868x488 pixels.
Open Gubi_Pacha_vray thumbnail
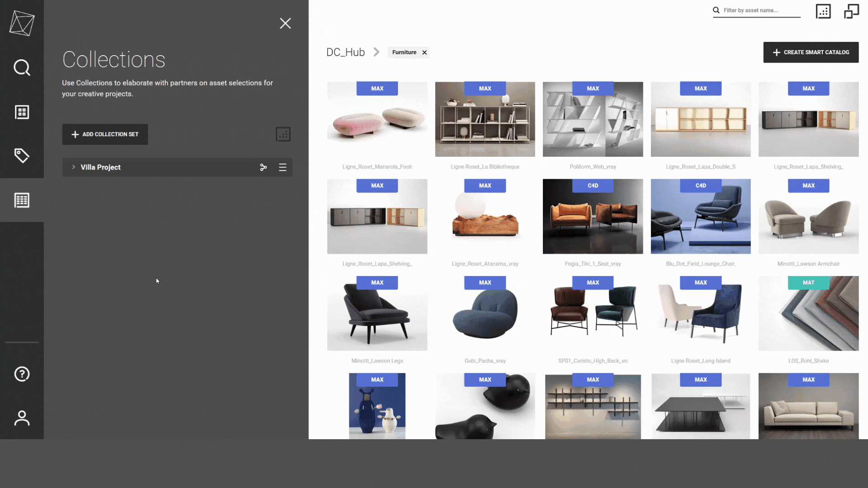coord(485,314)
